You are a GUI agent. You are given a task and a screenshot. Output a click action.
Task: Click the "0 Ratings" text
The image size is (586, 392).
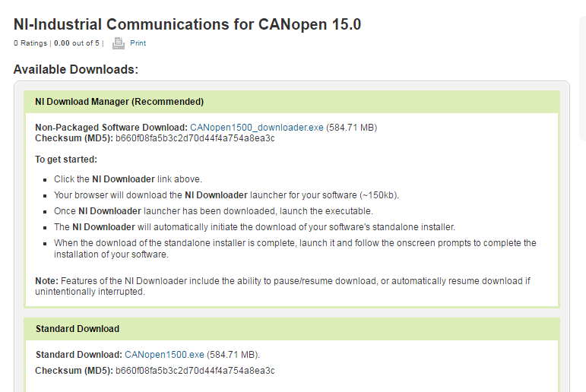(x=30, y=43)
